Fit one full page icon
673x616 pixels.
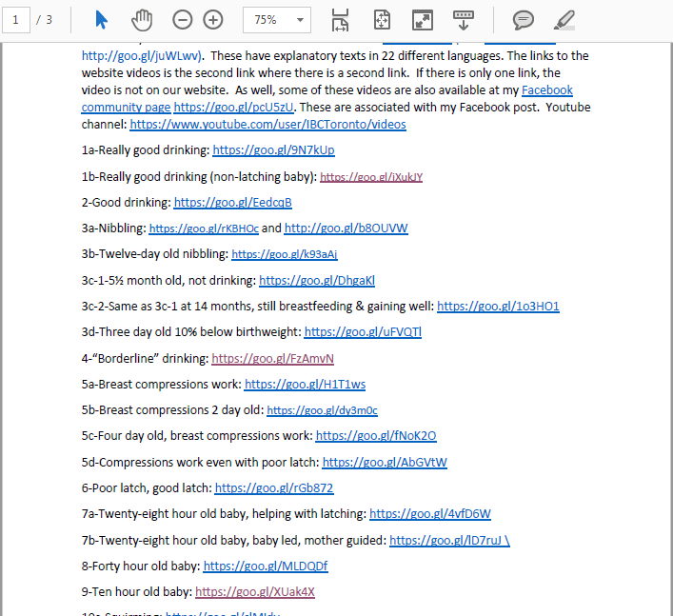[382, 20]
